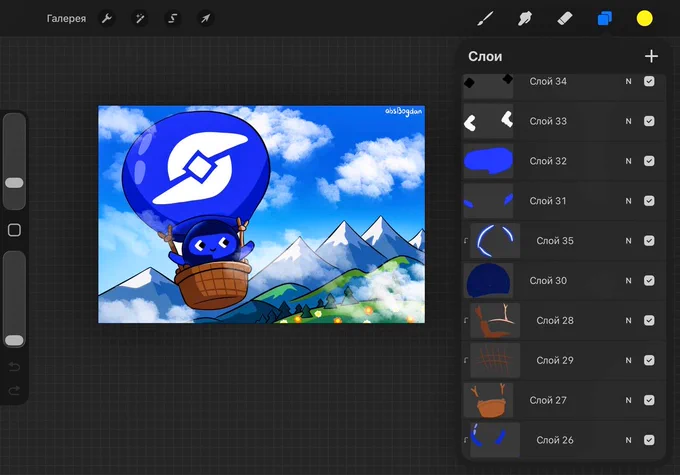Toggle visibility checkbox of Слой 32
This screenshot has width=680, height=475.
pyautogui.click(x=649, y=161)
